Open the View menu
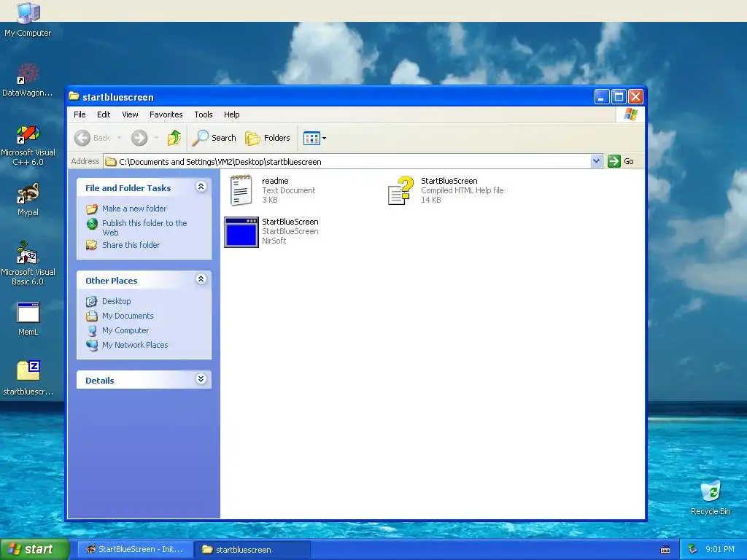747x560 pixels. tap(130, 114)
